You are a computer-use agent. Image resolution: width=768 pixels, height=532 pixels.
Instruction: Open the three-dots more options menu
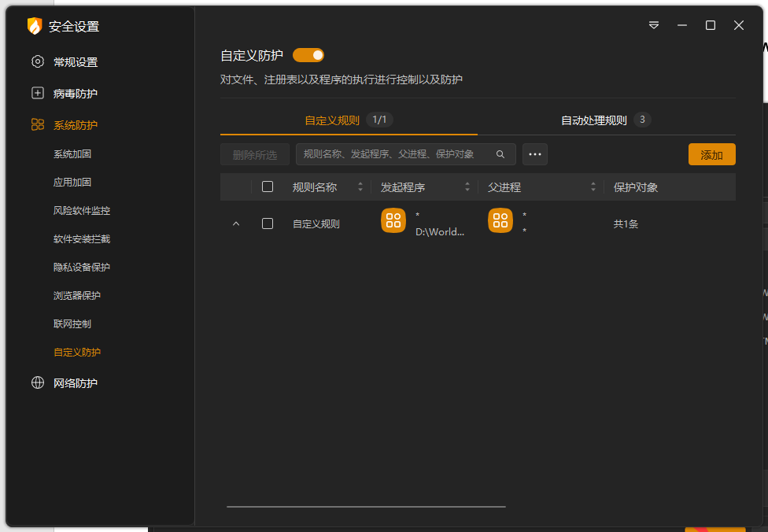[x=535, y=154]
